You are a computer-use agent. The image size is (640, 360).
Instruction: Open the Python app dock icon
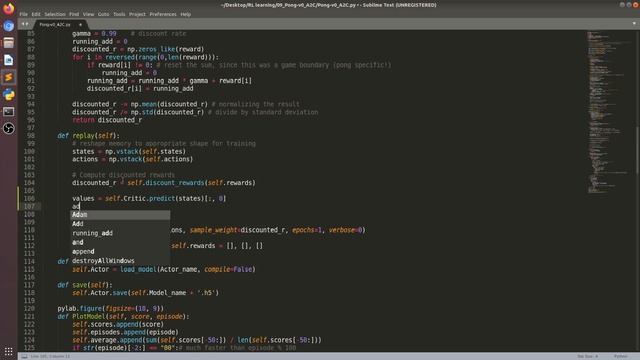(9, 94)
